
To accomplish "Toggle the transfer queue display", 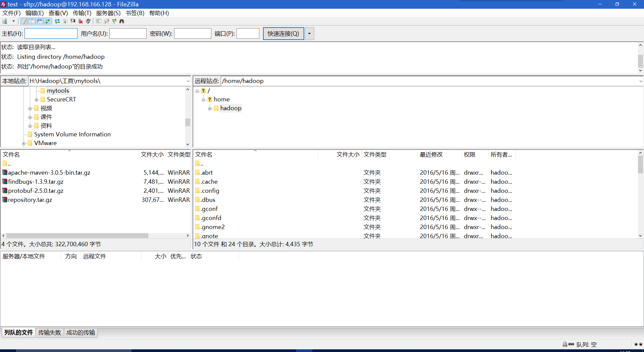I will coord(47,21).
